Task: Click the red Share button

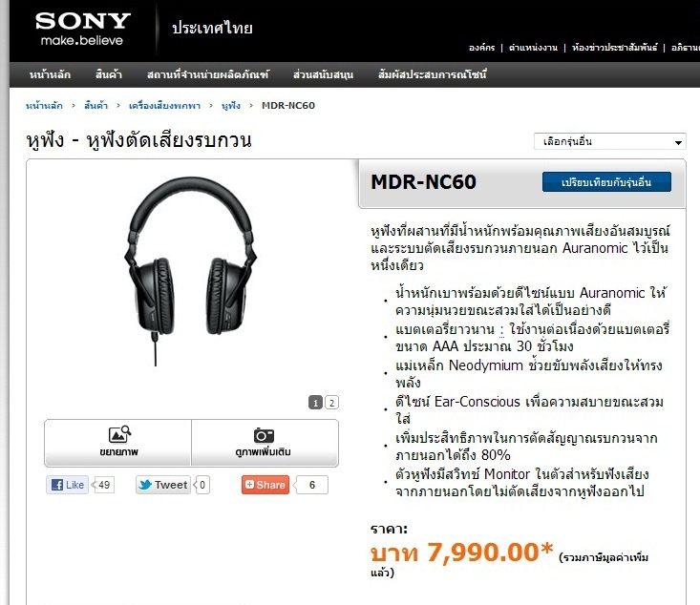Action: pyautogui.click(x=265, y=485)
